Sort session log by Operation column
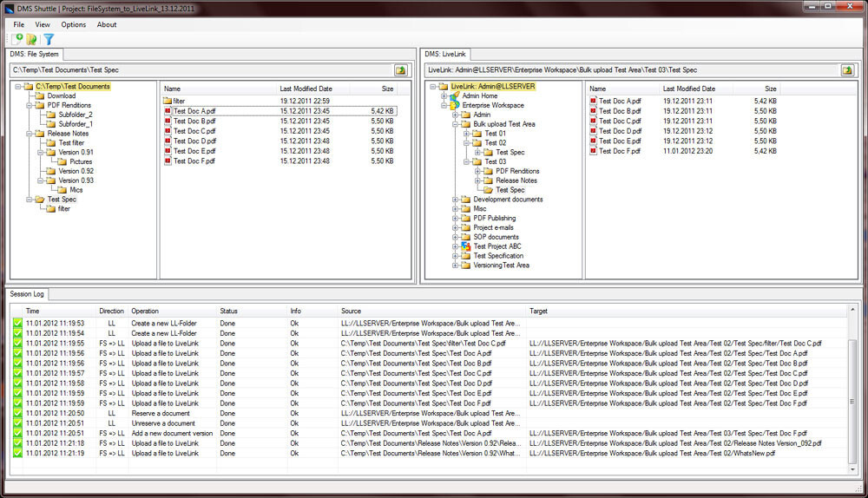This screenshot has height=498, width=868. [x=172, y=311]
